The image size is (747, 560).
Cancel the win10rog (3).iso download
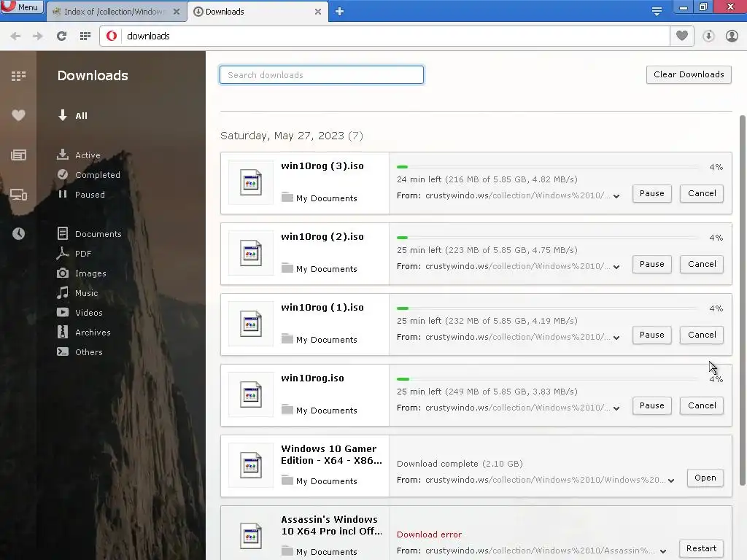tap(702, 193)
